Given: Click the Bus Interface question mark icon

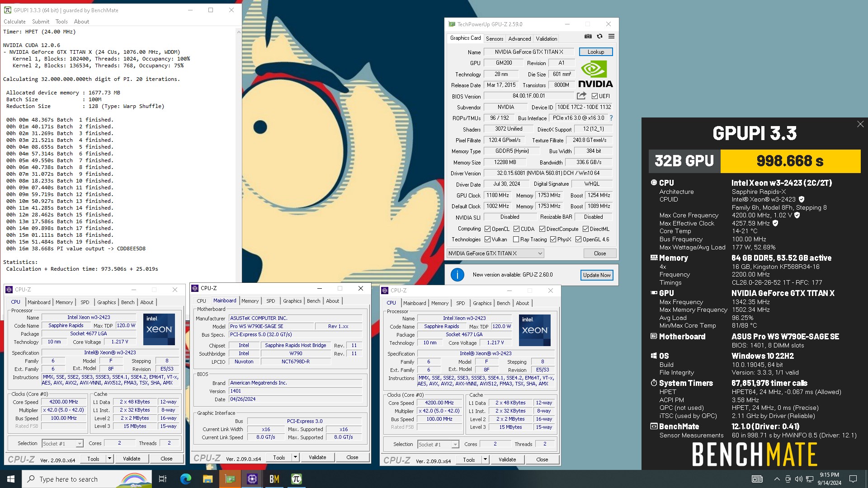Looking at the screenshot, I should tap(611, 118).
